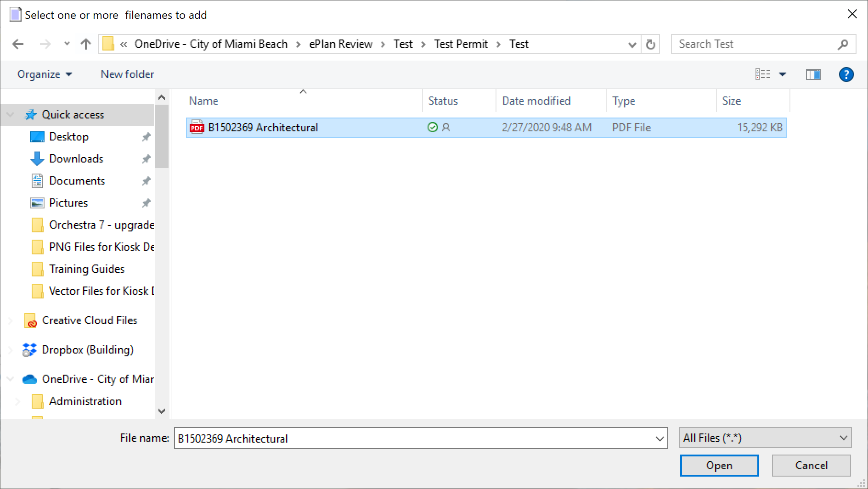Open the Organize menu
The width and height of the screenshot is (868, 489).
[x=45, y=74]
